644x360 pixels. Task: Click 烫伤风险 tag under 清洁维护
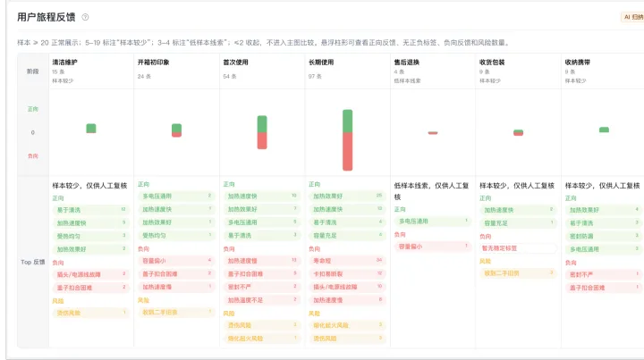point(91,313)
